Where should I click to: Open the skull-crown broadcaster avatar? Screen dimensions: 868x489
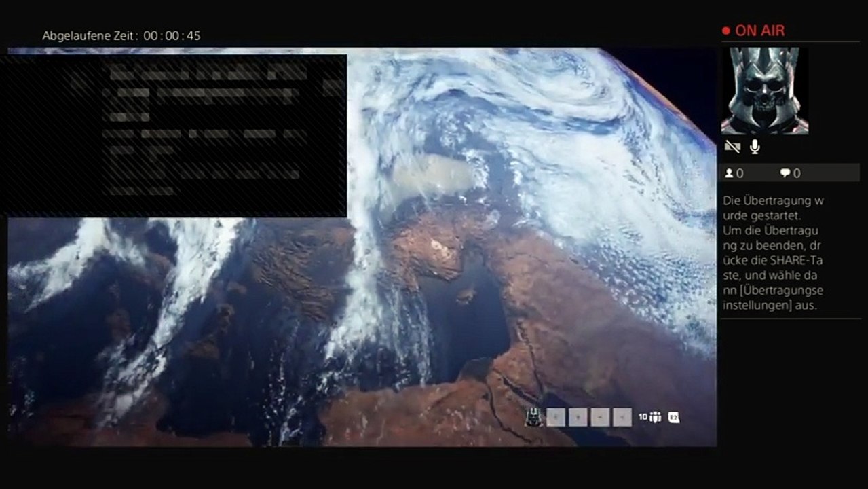765,90
